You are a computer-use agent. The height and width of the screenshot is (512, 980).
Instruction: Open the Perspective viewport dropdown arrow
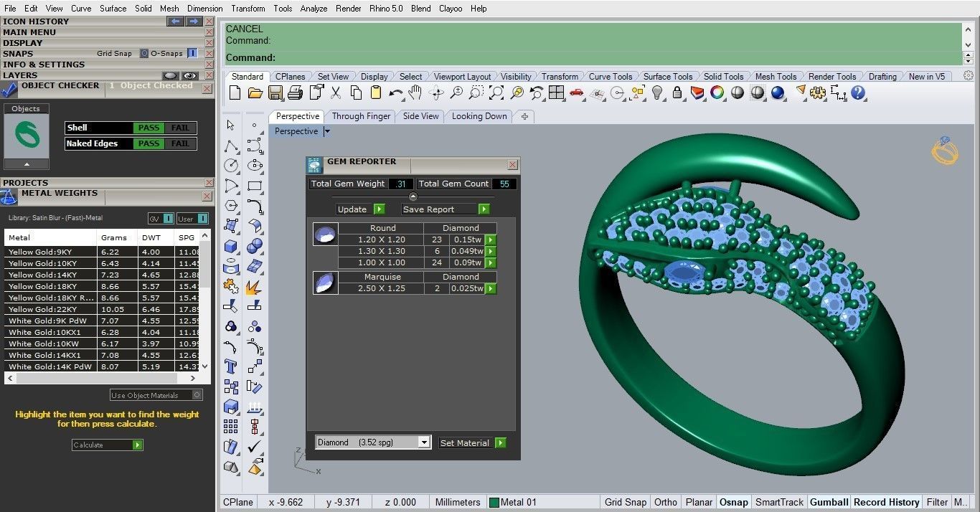[x=327, y=131]
